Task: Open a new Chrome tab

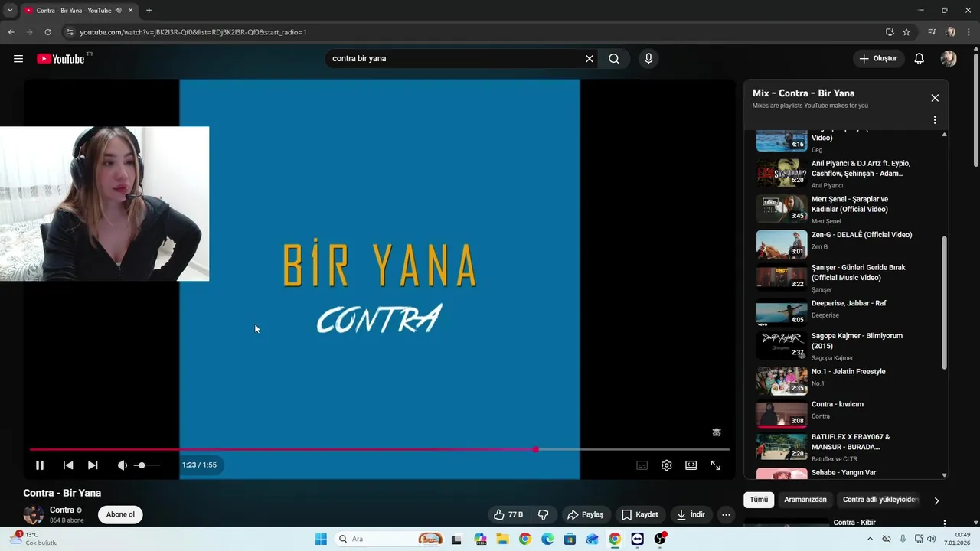Action: point(149,10)
